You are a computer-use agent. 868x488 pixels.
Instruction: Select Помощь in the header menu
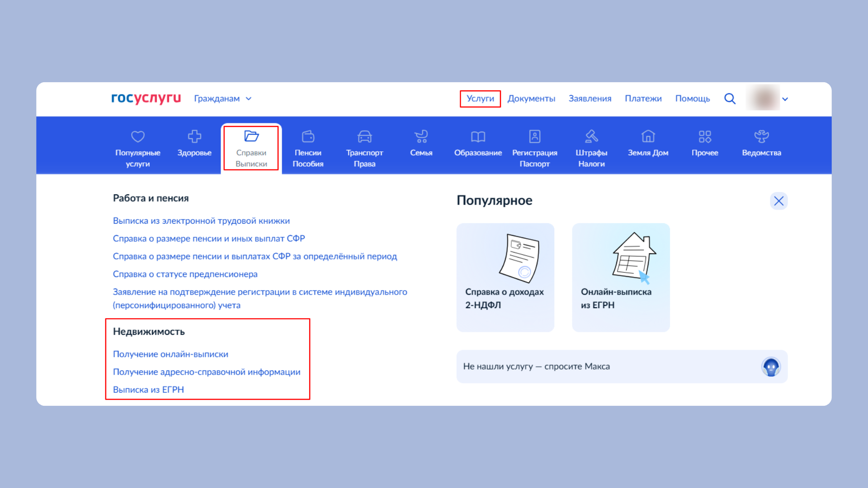(693, 99)
